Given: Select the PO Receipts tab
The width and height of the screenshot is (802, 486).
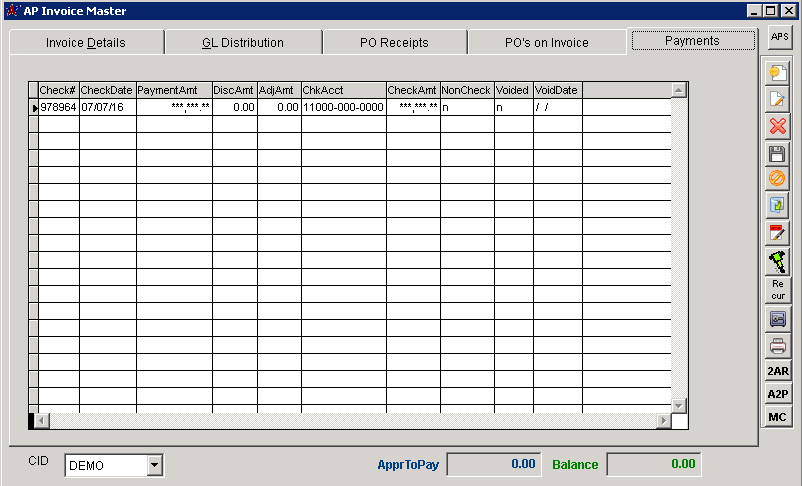Looking at the screenshot, I should pos(394,43).
